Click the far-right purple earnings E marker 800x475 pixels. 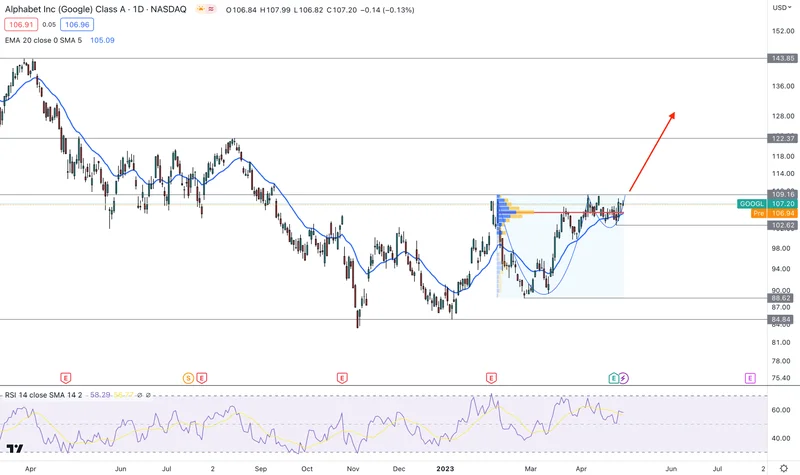(x=749, y=378)
